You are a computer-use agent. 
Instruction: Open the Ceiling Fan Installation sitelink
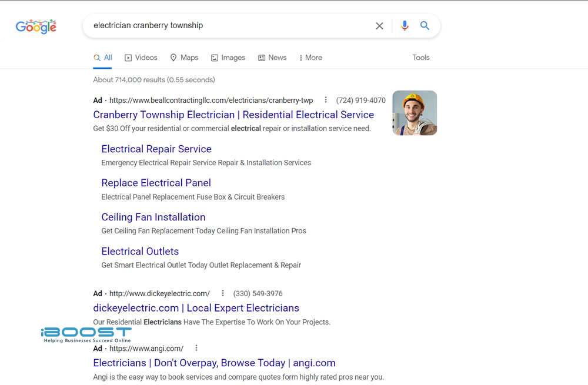coord(153,217)
